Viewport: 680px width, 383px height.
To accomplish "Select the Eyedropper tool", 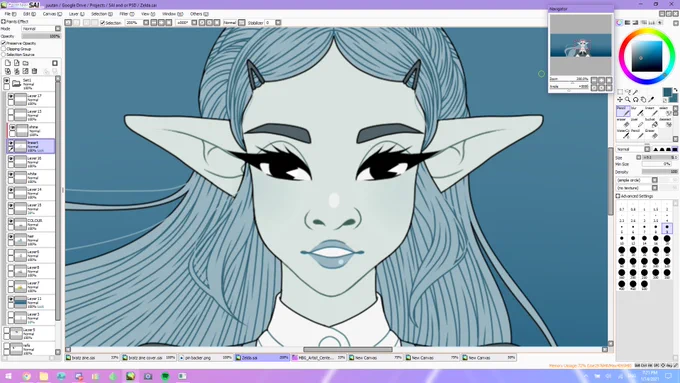I will [651, 99].
